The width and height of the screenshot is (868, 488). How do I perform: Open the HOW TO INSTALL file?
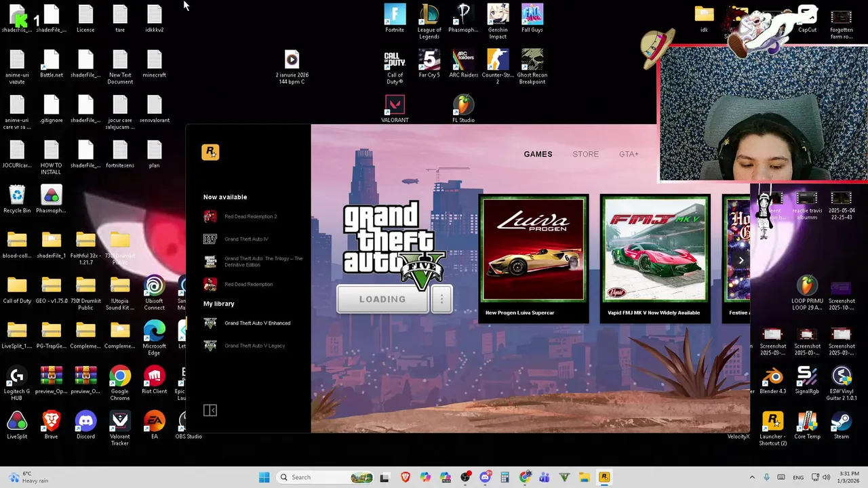51,157
